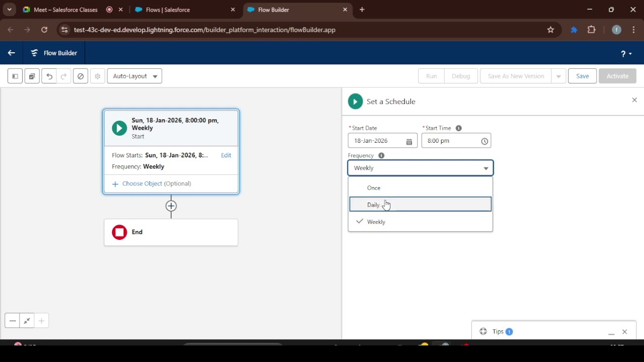Expand the arrow beside Save As New Version
644x362 pixels.
tap(558, 76)
